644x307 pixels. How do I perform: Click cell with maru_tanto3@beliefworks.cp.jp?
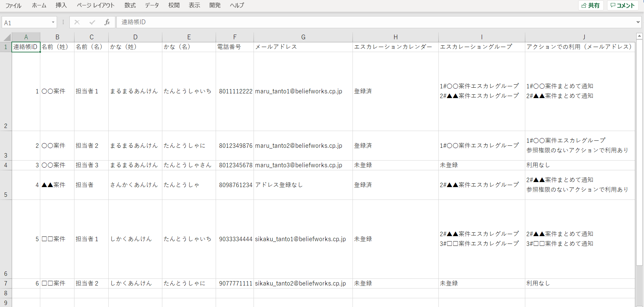tap(303, 165)
